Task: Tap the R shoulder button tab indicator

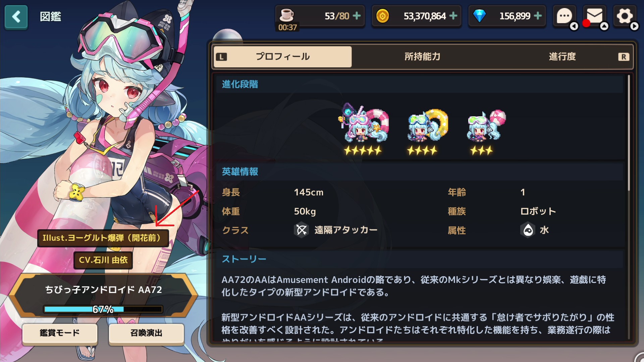Action: point(624,57)
